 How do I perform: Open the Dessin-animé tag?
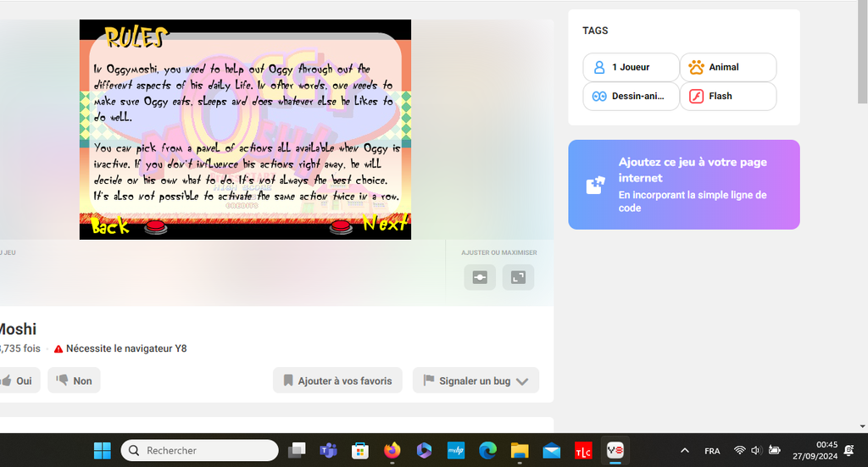pyautogui.click(x=631, y=96)
